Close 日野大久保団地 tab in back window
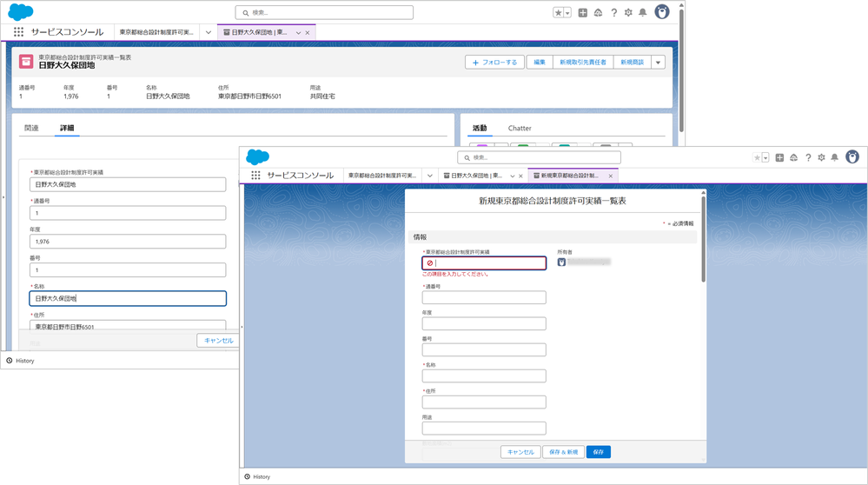Image resolution: width=868 pixels, height=485 pixels. click(x=308, y=33)
